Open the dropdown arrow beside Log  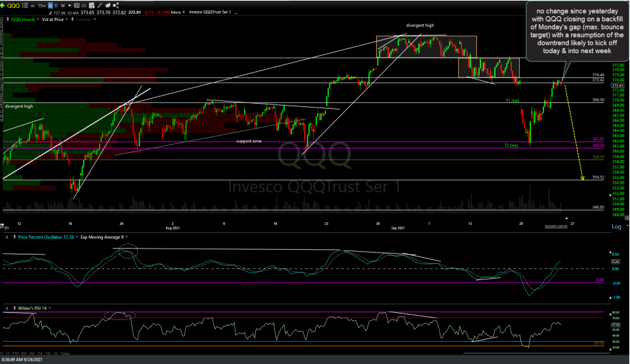626,227
